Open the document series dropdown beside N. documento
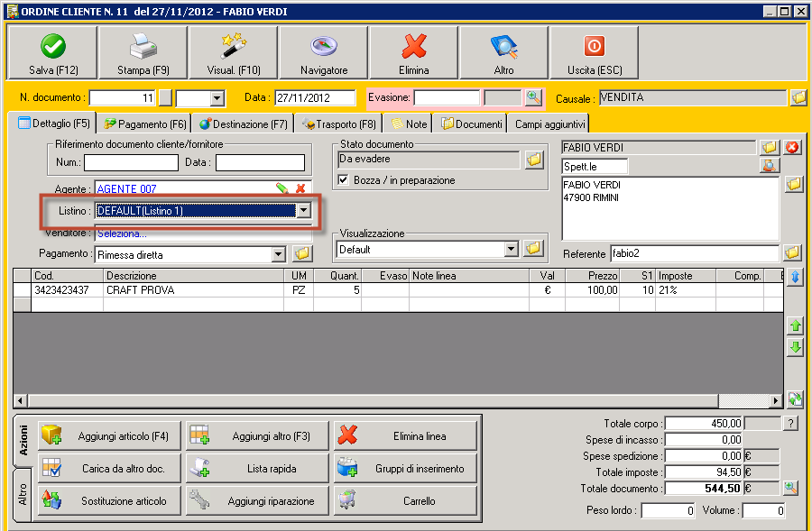Screen dimensions: 812x531 click(x=217, y=97)
